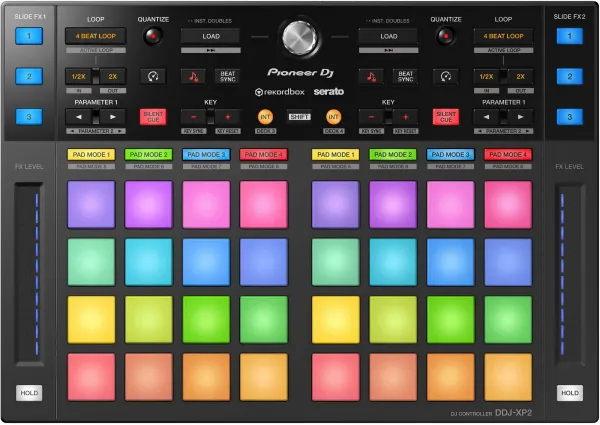600x425 pixels.
Task: Enable the left FX Hold button
Action: (29, 393)
